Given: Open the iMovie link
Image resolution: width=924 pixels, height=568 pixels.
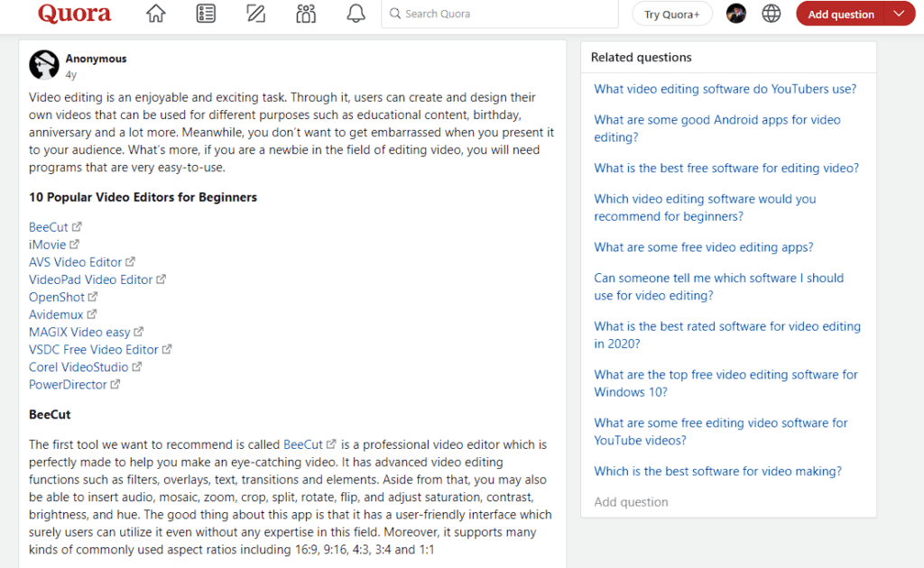Looking at the screenshot, I should (47, 245).
